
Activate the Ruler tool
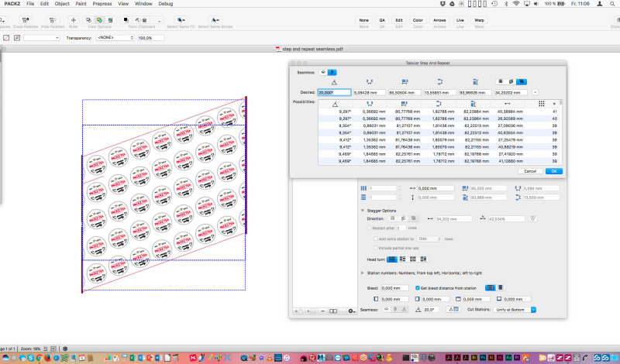(x=73, y=20)
